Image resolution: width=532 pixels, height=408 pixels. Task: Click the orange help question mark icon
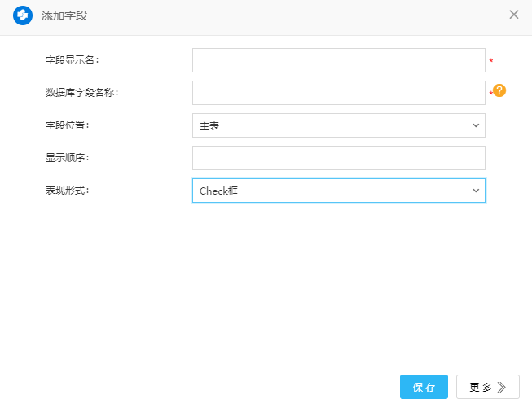[499, 91]
